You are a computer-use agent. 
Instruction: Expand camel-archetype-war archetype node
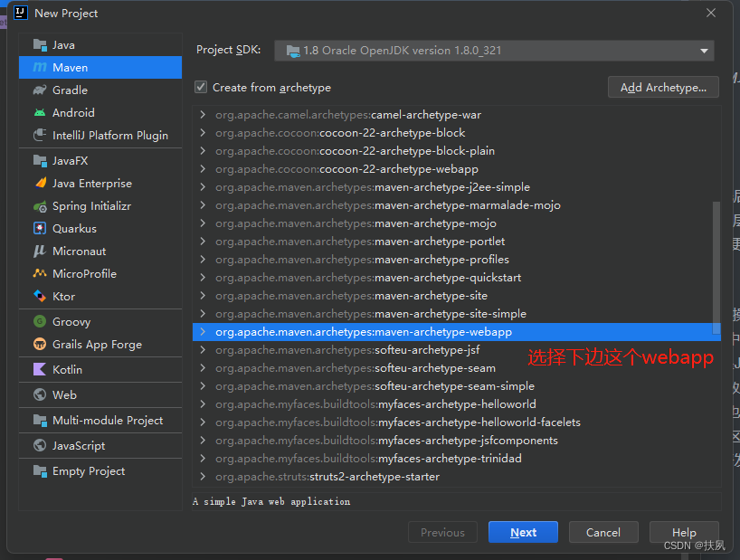click(x=203, y=115)
